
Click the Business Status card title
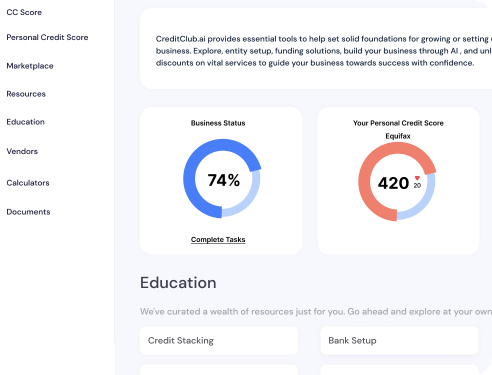[x=218, y=123]
